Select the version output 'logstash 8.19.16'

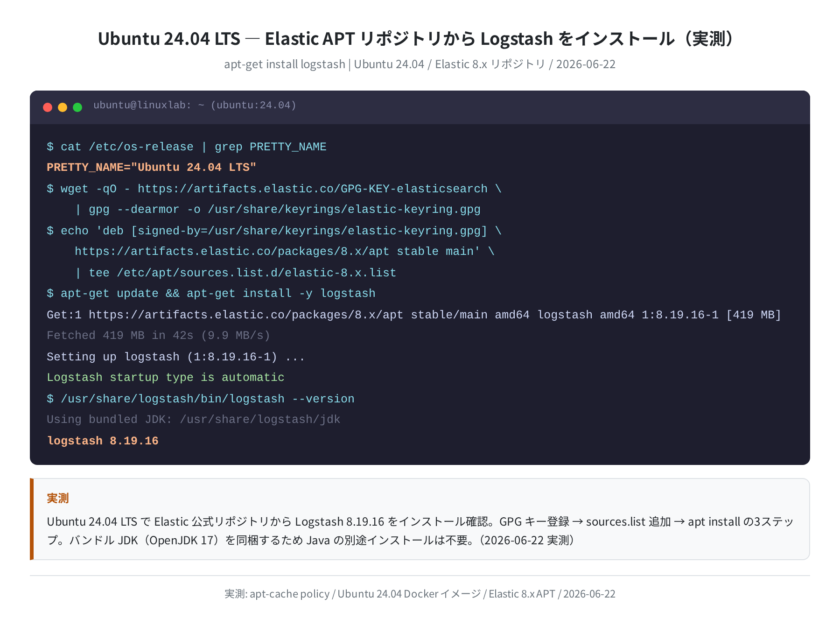click(103, 441)
